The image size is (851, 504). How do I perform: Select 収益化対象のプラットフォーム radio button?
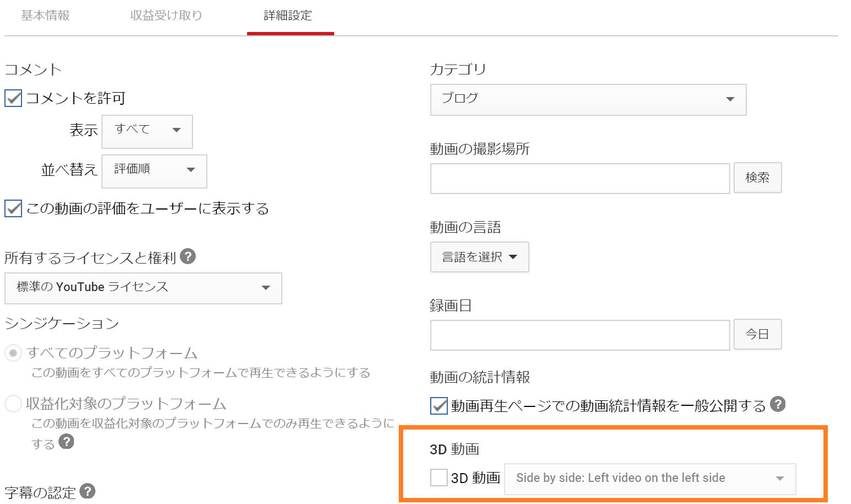[x=13, y=404]
